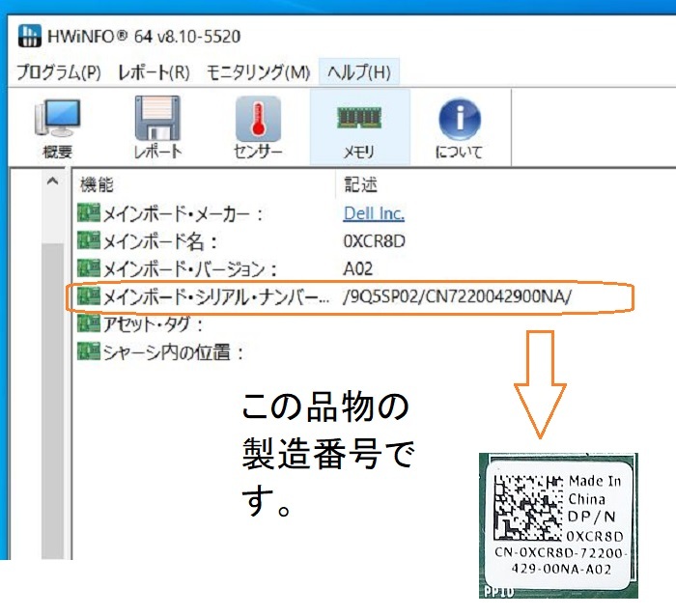Click the シャーシ内の位置 row icon

point(89,351)
